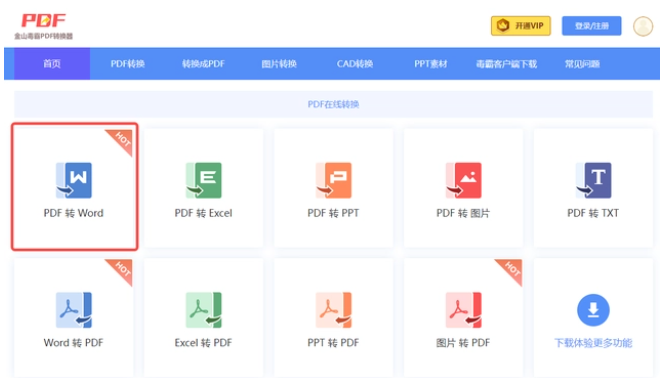662x378 pixels.
Task: Click the Excel 转 PDF icon
Action: click(x=203, y=310)
